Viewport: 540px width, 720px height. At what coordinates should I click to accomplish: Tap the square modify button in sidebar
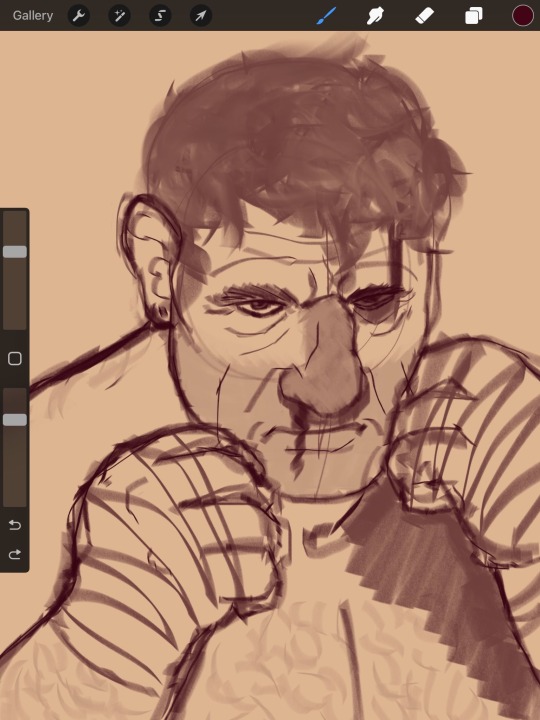15,359
